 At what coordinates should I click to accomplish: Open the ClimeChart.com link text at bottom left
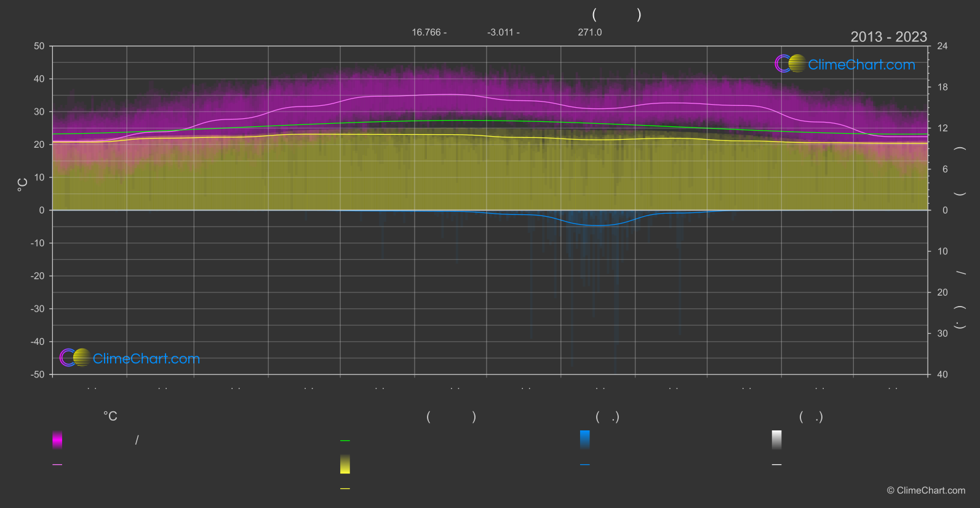tap(146, 358)
